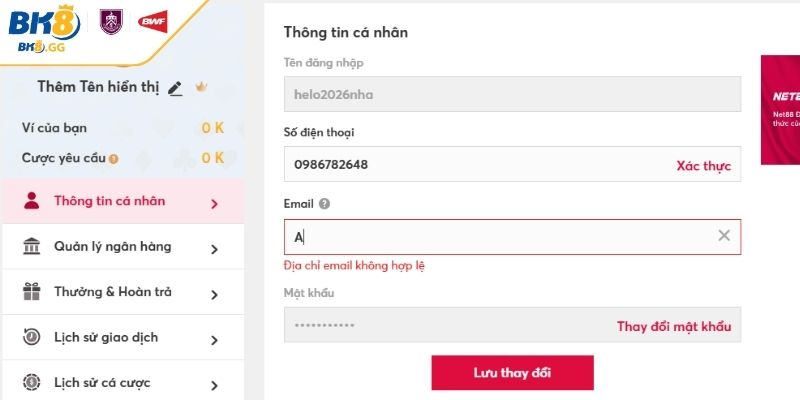Click the help icon next to Email
This screenshot has height=400, width=800.
click(324, 204)
